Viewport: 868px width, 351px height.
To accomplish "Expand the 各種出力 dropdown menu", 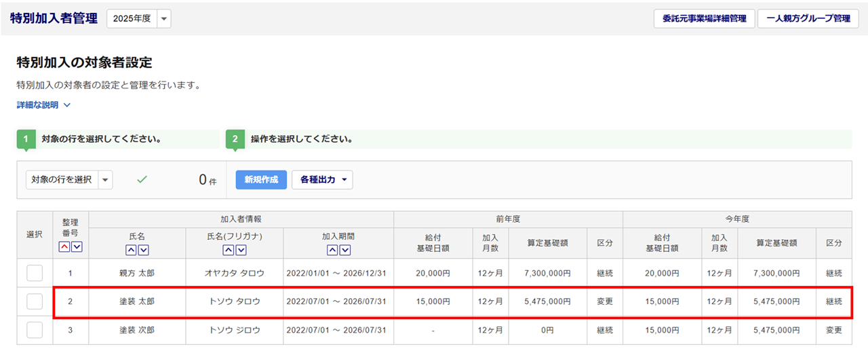I will 322,180.
